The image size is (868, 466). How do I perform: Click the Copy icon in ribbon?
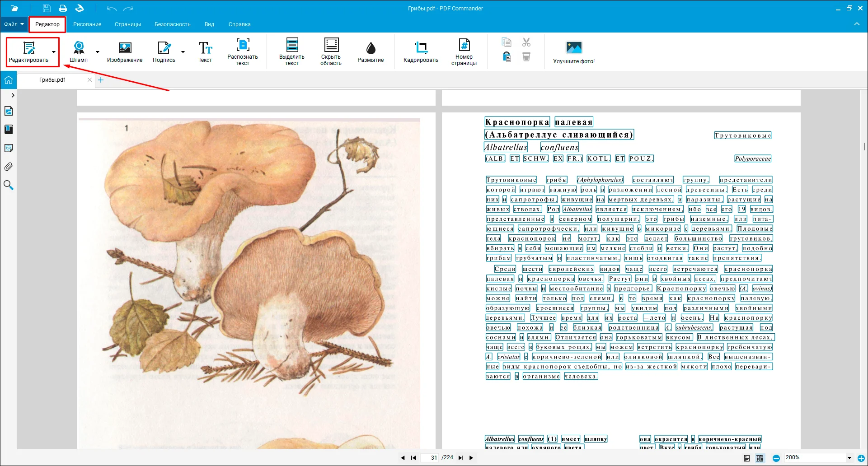507,42
